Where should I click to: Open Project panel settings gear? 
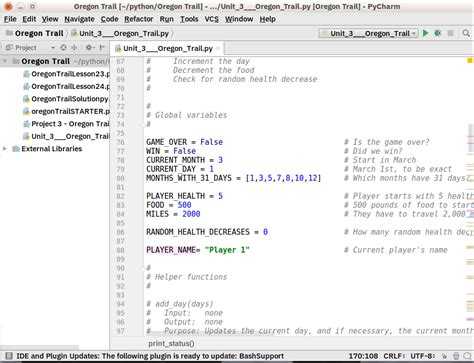tap(89, 48)
